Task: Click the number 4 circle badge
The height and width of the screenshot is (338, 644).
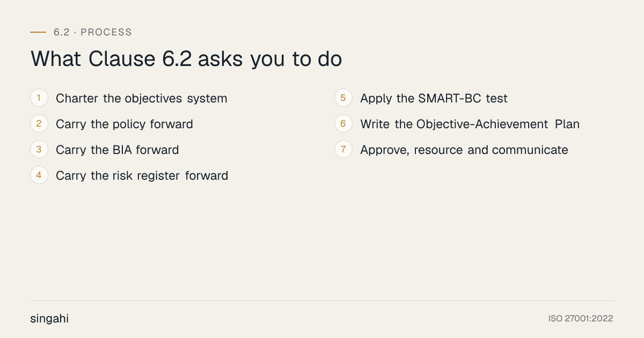Action: [39, 175]
